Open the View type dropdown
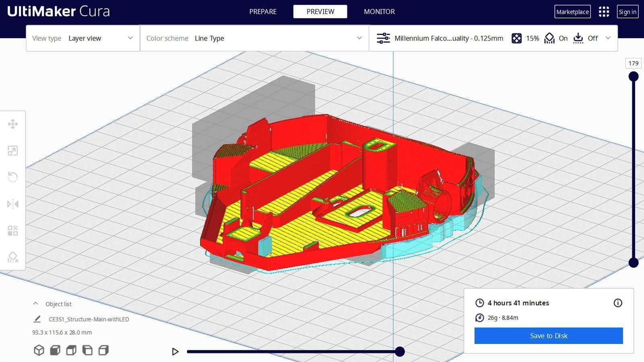Image resolution: width=644 pixels, height=362 pixels. point(83,38)
